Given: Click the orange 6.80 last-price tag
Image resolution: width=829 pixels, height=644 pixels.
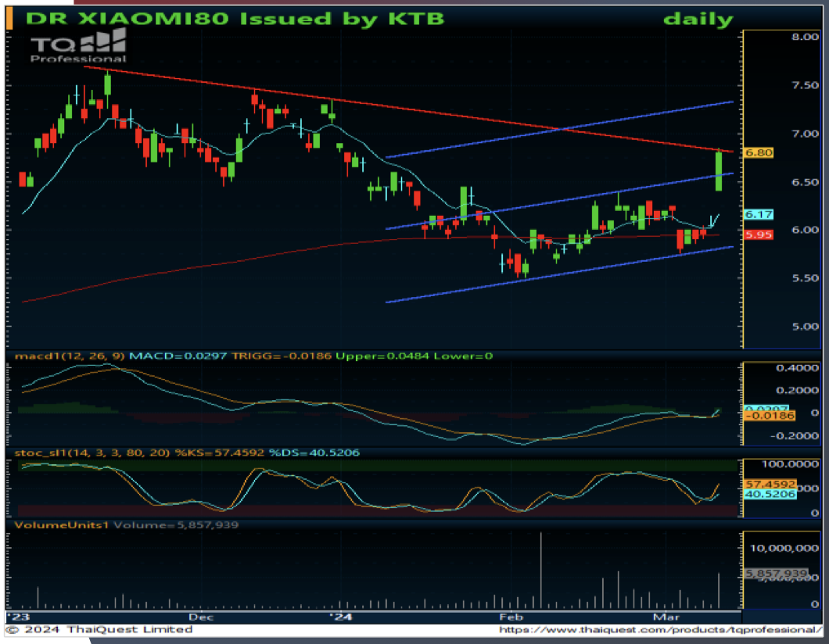Looking at the screenshot, I should coord(759,152).
